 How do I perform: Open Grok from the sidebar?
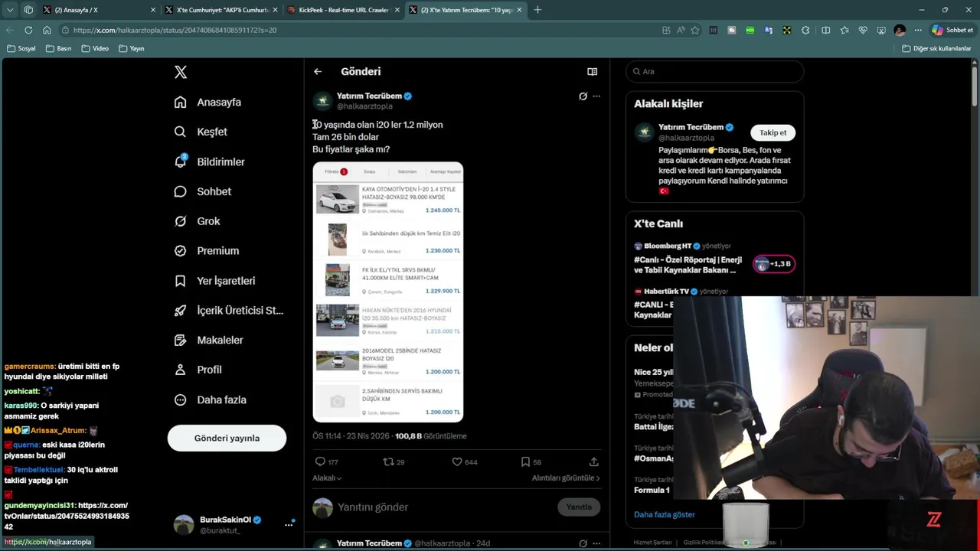pyautogui.click(x=197, y=221)
